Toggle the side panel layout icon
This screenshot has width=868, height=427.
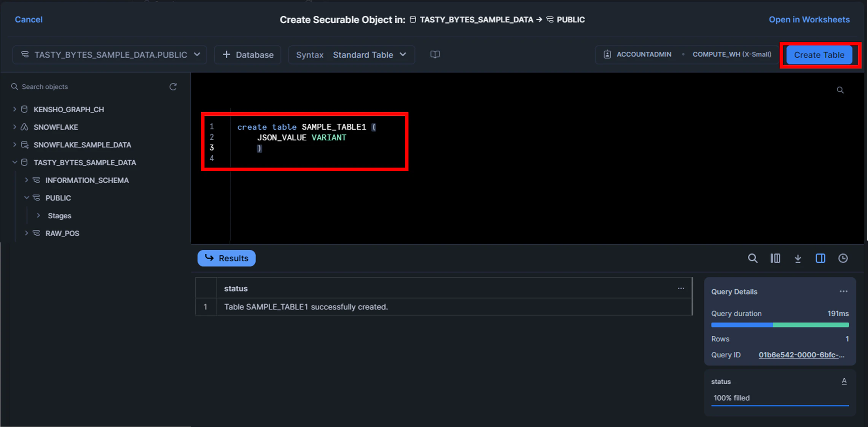[x=820, y=258]
